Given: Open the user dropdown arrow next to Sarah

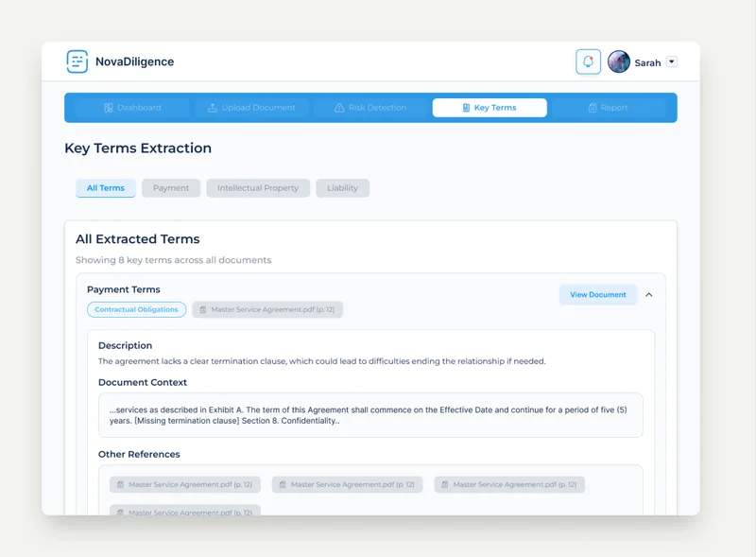Looking at the screenshot, I should tap(672, 61).
